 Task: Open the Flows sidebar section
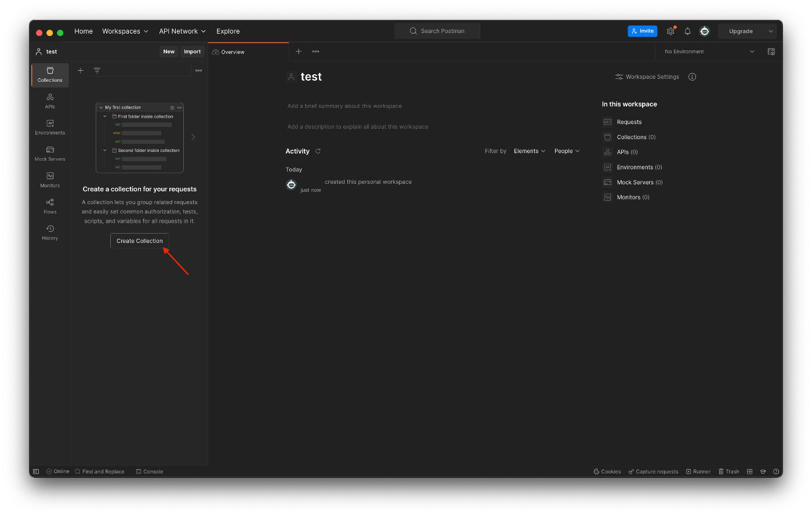[x=50, y=206]
